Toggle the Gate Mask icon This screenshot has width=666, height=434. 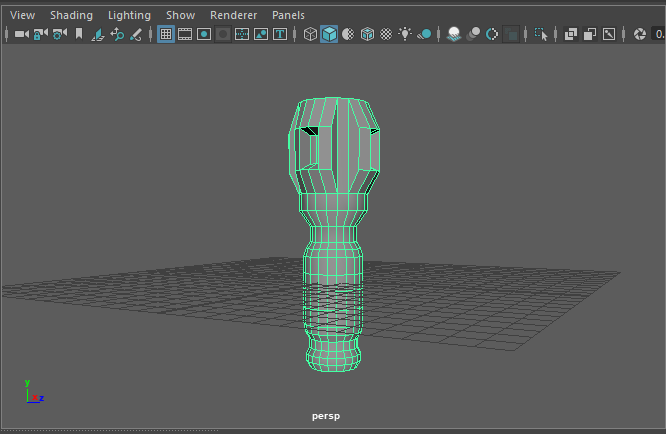[x=223, y=34]
